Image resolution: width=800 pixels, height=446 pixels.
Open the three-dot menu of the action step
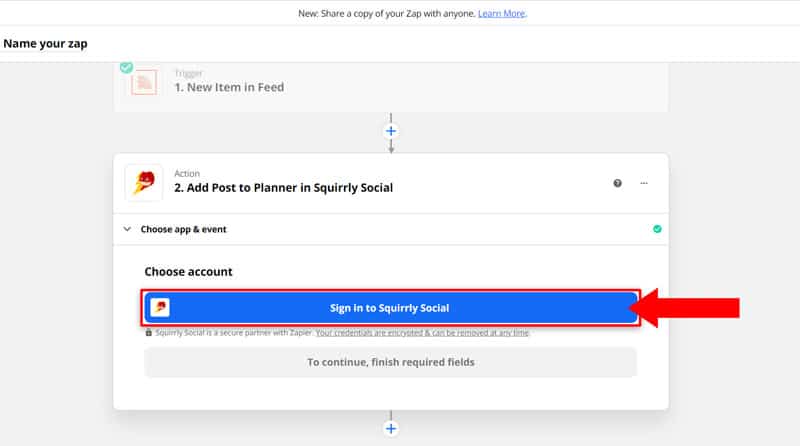click(x=644, y=183)
